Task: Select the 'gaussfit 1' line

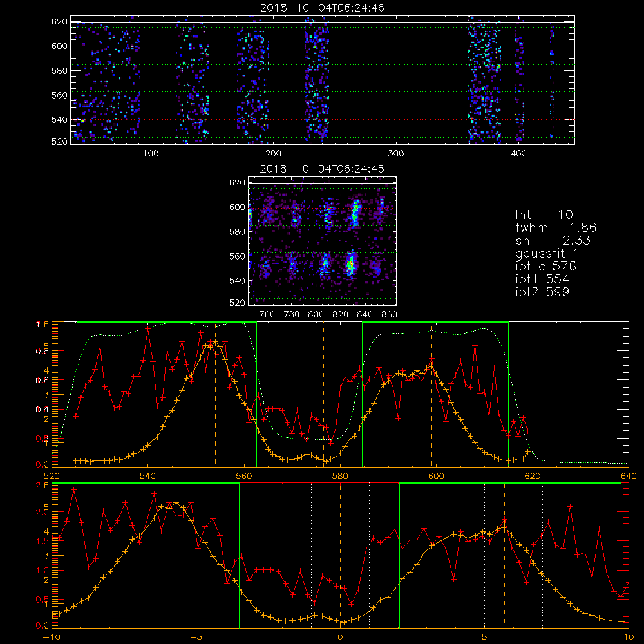Action: 547,253
